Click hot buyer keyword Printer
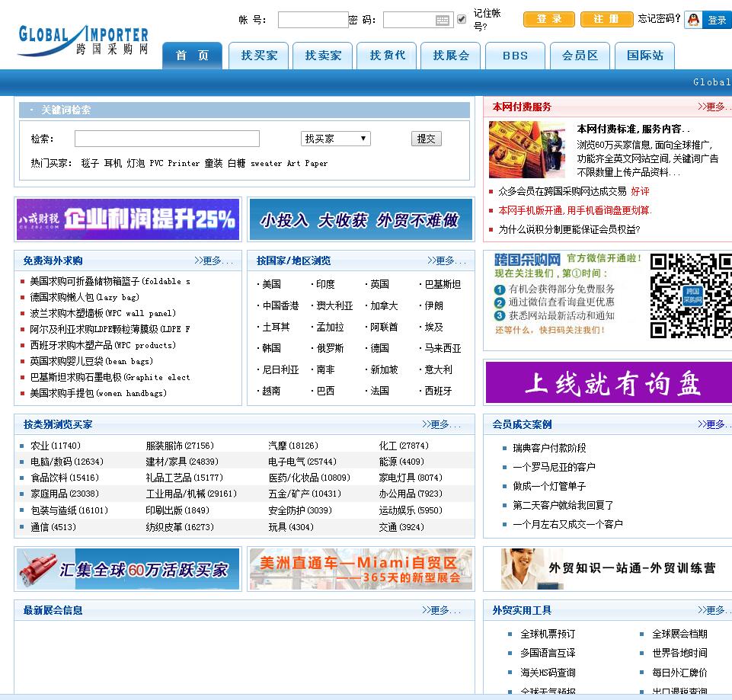The width and height of the screenshot is (732, 700). (x=184, y=164)
